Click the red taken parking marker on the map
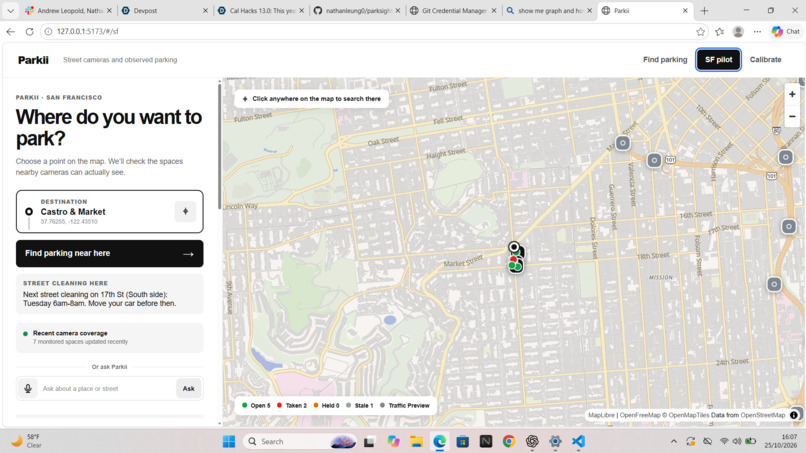The image size is (806, 453). [x=512, y=260]
